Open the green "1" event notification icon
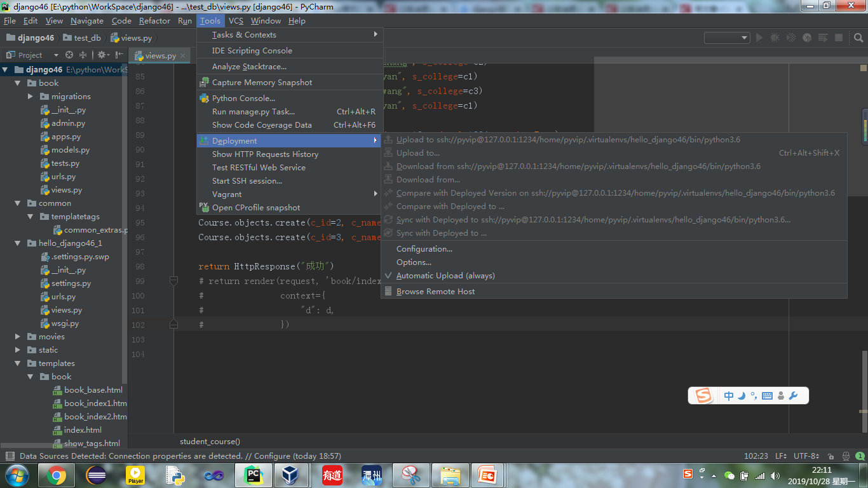The height and width of the screenshot is (488, 868). [x=860, y=456]
